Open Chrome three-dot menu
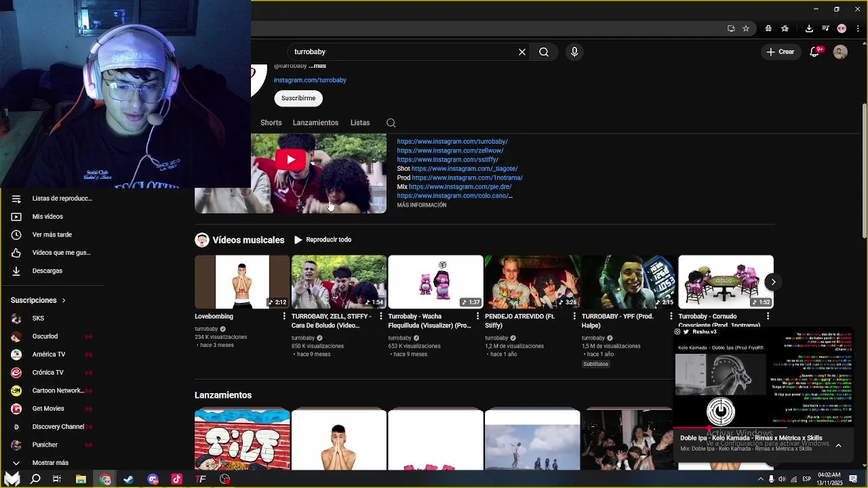 [856, 28]
